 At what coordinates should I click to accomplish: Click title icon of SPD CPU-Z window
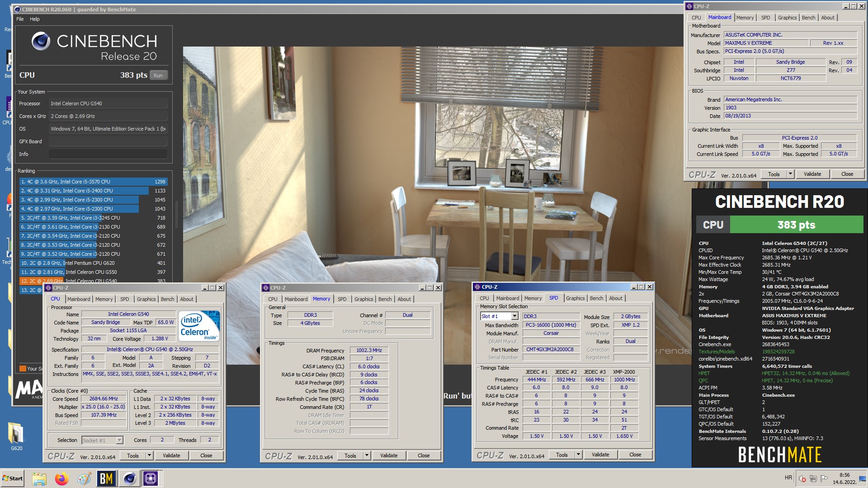[477, 287]
